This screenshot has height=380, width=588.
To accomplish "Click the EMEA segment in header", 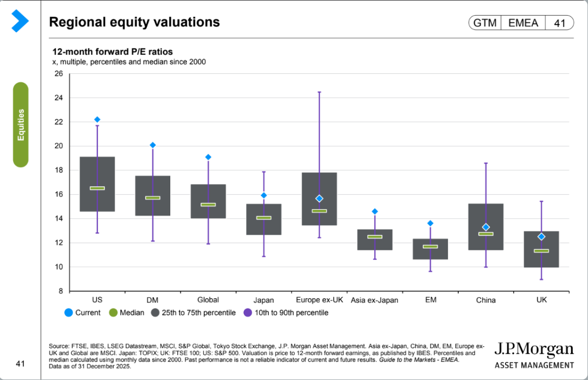I will tap(523, 23).
